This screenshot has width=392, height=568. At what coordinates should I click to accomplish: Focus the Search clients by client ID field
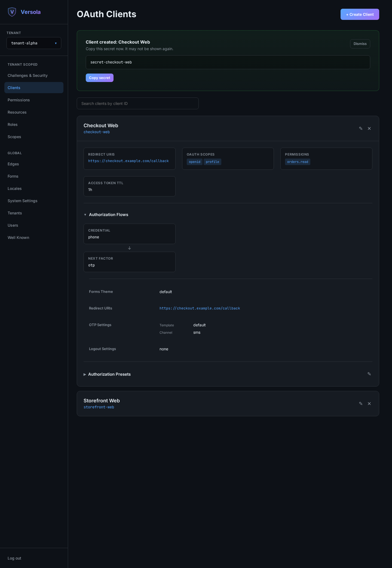[x=138, y=104]
